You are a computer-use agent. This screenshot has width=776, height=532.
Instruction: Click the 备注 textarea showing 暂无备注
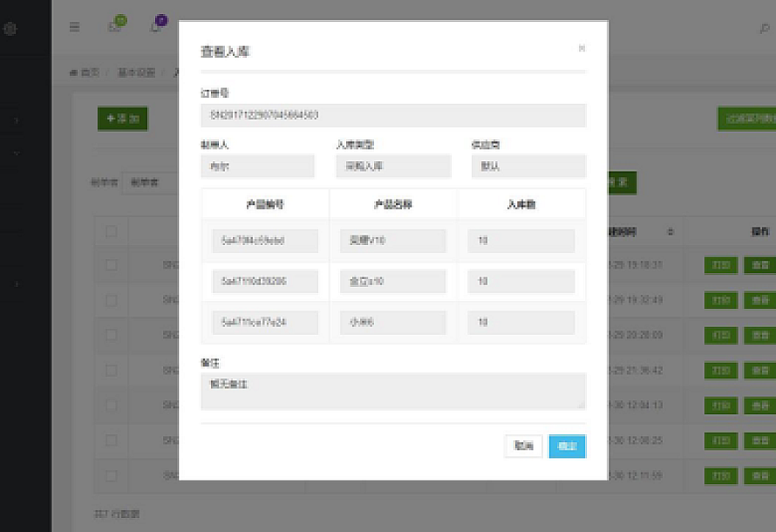pyautogui.click(x=392, y=391)
